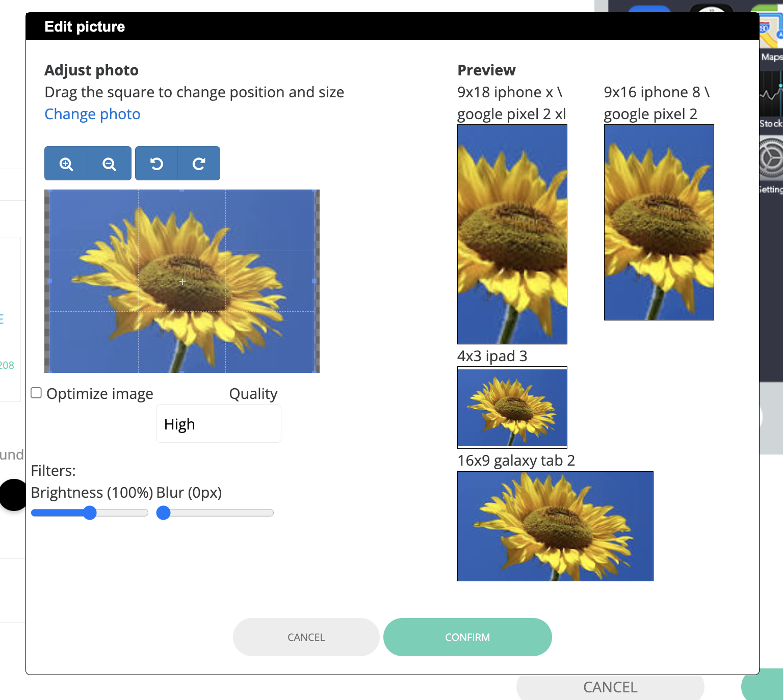Click the crop box right edge handle
Screen dimensions: 783x700
[314, 281]
